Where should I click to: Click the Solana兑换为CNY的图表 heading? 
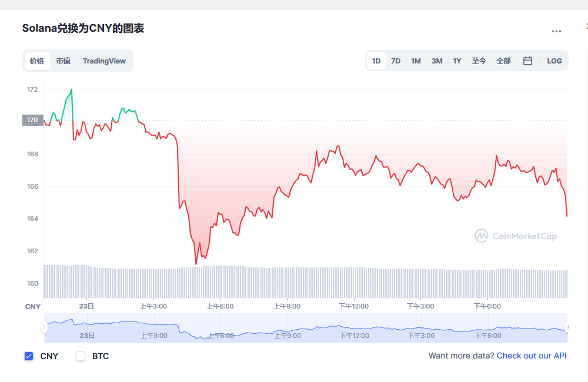(x=83, y=28)
